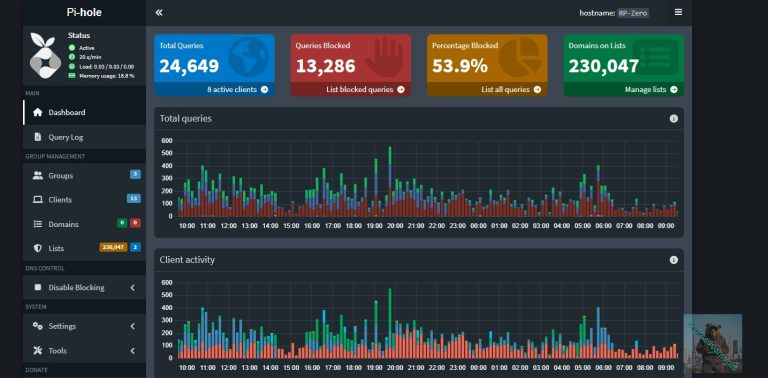Click the 13,286 queries blocked value

325,66
